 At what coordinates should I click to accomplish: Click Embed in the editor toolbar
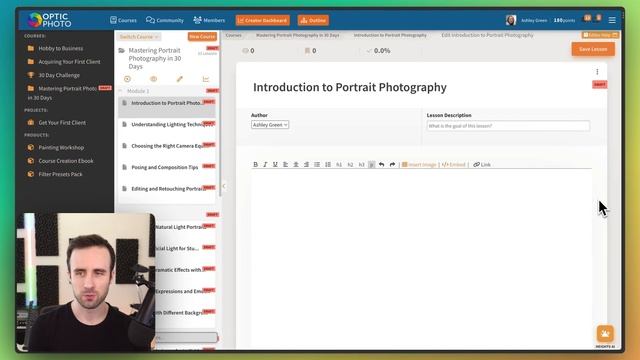453,164
